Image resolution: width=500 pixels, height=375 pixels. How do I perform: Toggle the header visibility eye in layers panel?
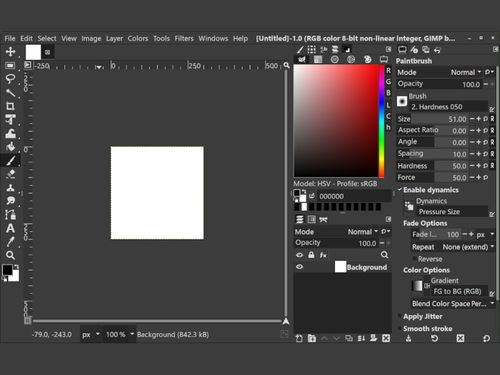tap(299, 255)
